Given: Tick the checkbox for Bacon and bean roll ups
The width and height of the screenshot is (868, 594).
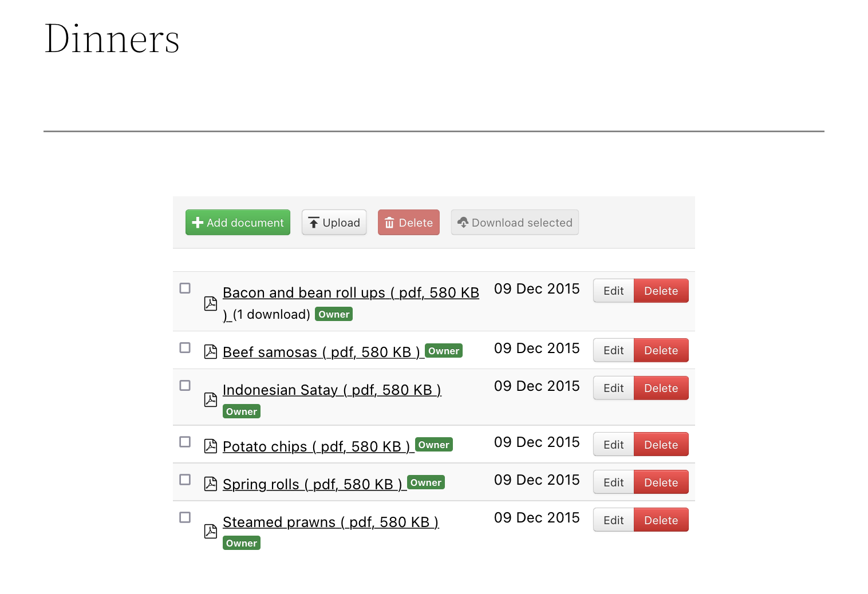Looking at the screenshot, I should pyautogui.click(x=185, y=288).
